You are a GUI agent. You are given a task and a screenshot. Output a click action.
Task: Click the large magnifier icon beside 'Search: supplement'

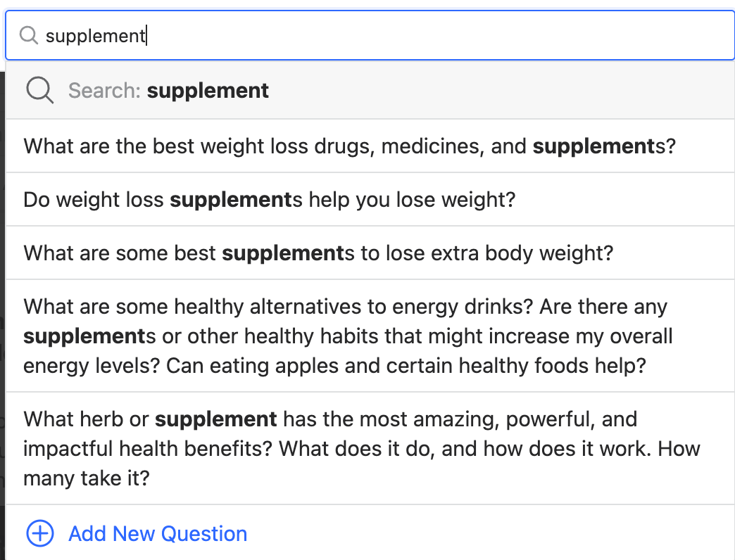(40, 90)
